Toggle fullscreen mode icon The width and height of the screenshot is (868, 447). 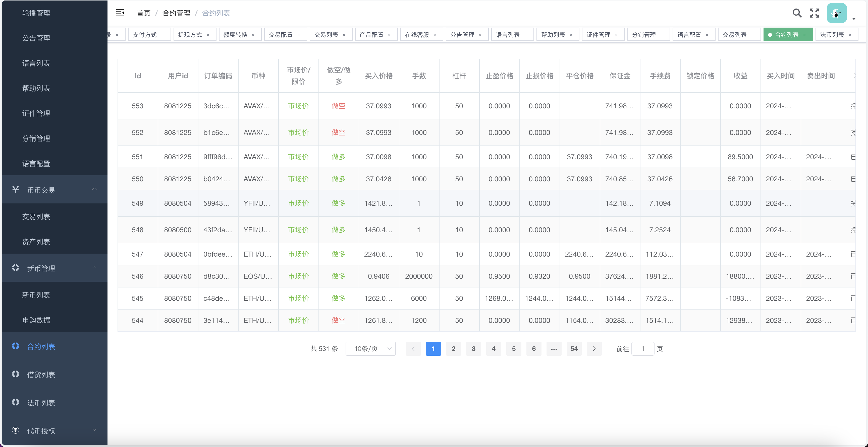pos(814,13)
